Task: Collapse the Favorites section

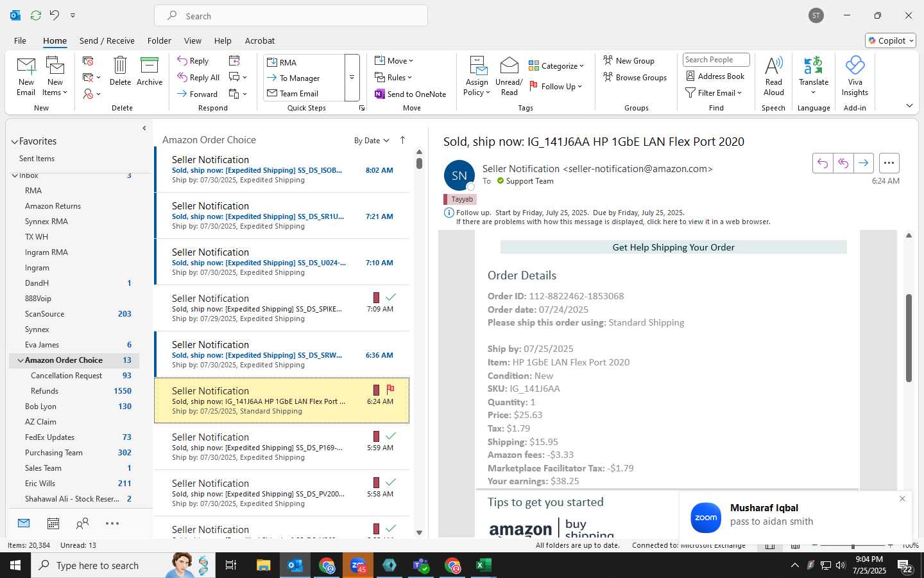Action: pos(14,141)
